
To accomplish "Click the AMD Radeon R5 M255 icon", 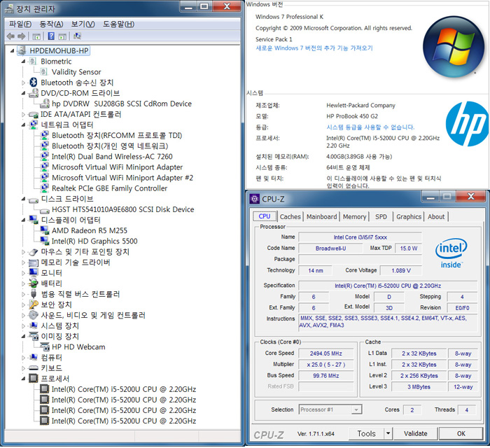I will [x=45, y=230].
